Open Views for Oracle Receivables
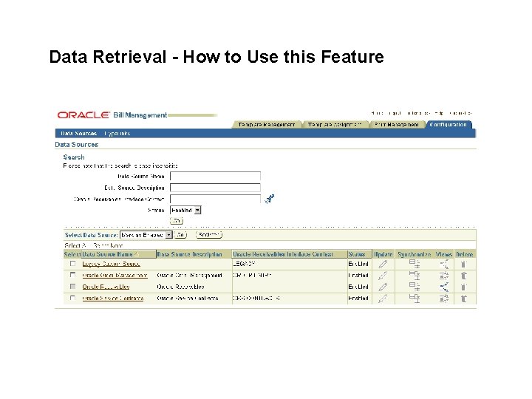The width and height of the screenshot is (532, 399). coord(444,287)
